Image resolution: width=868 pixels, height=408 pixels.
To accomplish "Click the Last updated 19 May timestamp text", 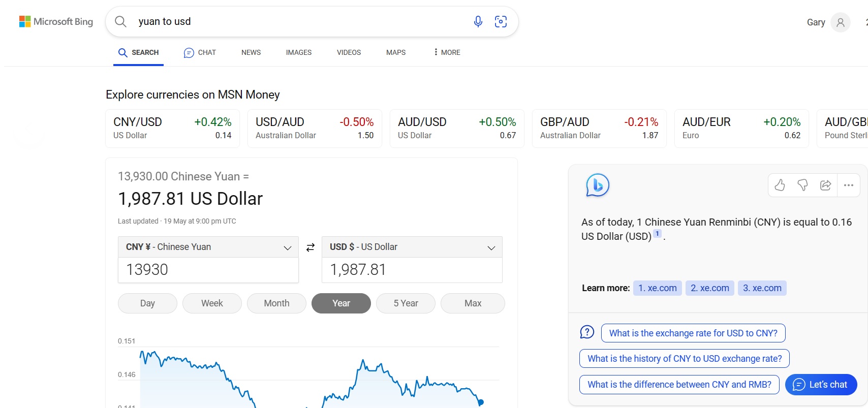I will [177, 221].
